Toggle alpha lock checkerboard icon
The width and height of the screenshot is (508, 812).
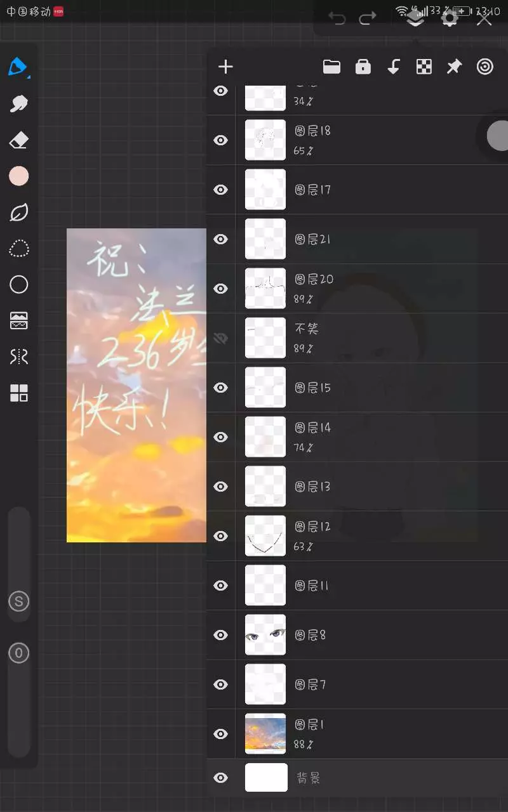(424, 67)
